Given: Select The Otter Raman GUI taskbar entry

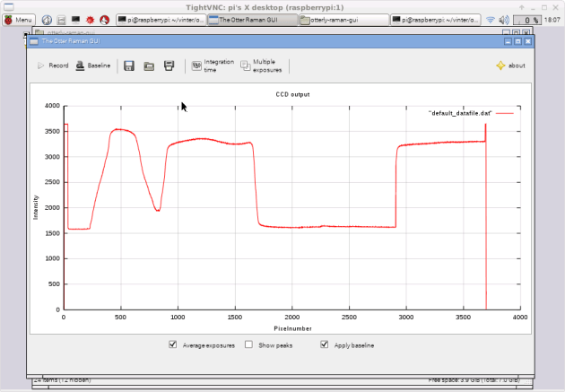Looking at the screenshot, I should (x=253, y=20).
